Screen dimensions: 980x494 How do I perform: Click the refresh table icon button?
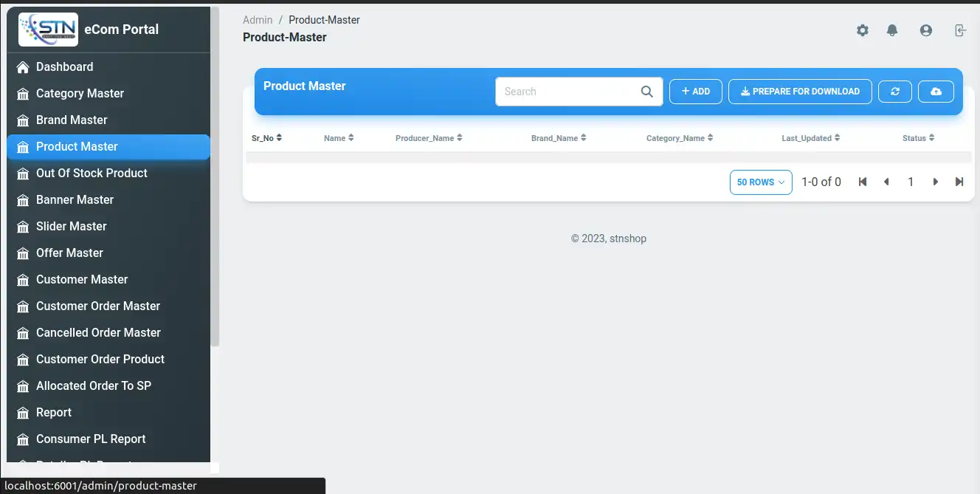tap(895, 92)
